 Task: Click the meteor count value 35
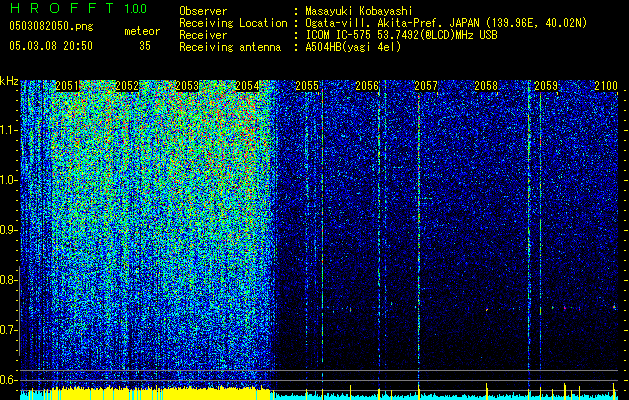(x=145, y=46)
